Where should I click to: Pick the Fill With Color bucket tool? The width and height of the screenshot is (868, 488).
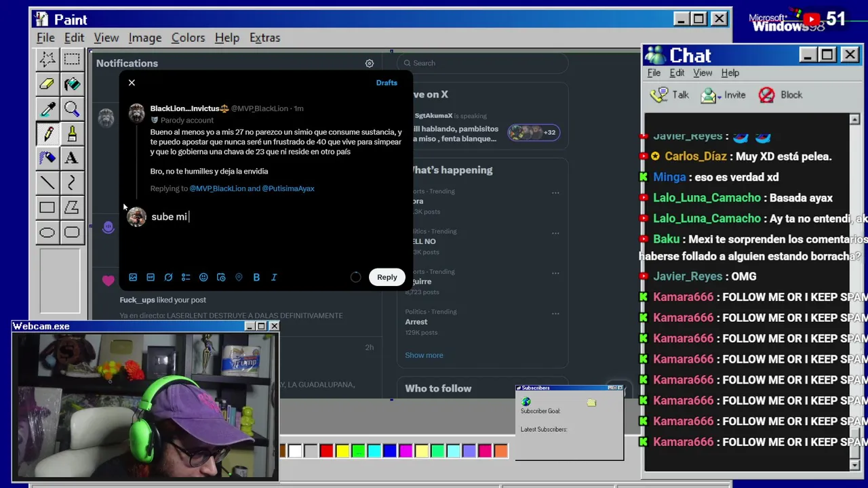tap(72, 84)
